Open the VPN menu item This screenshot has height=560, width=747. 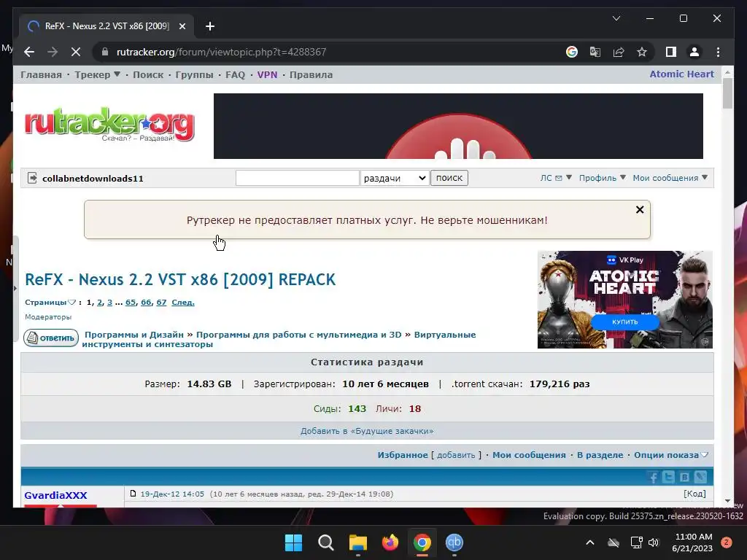pos(267,75)
